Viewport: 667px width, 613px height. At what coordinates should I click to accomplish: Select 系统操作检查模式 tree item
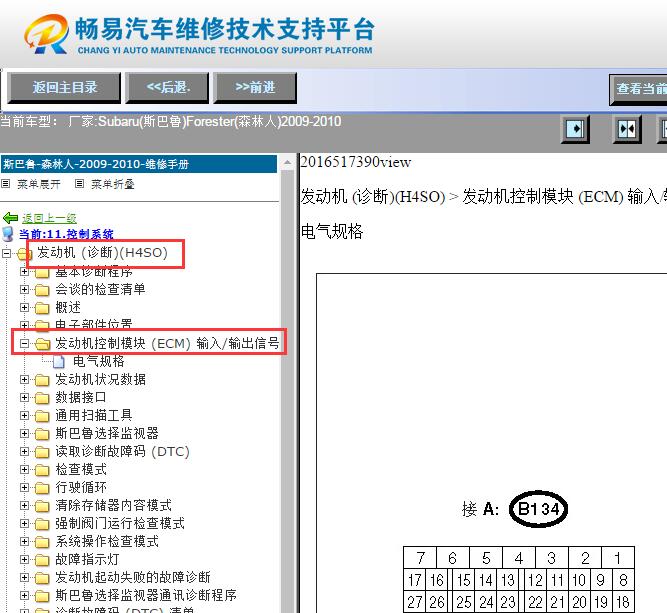click(107, 541)
